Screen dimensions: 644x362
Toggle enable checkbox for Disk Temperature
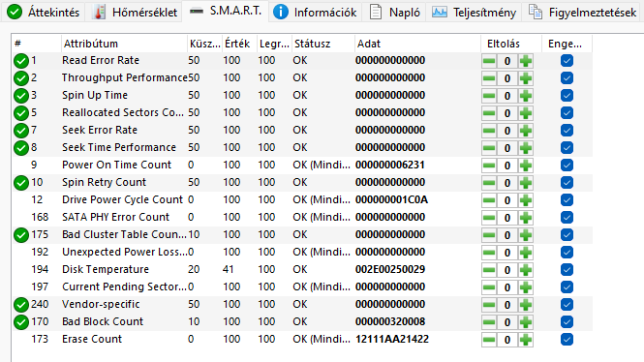click(567, 270)
